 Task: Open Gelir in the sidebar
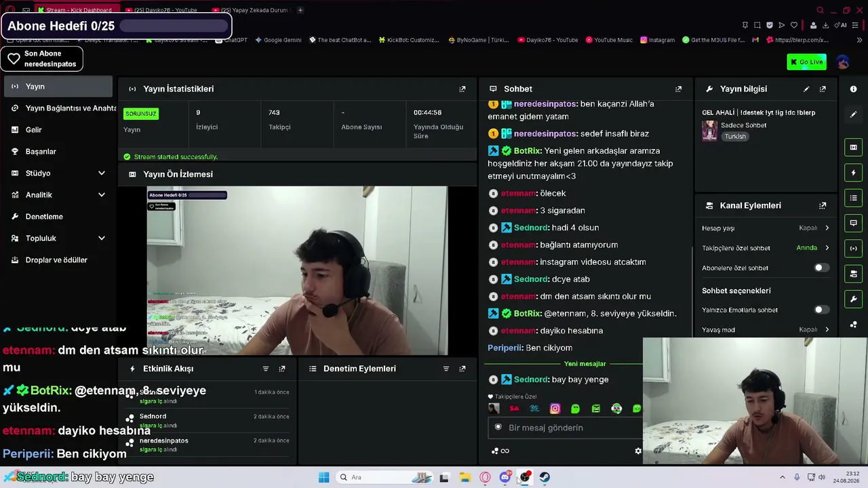(x=58, y=129)
